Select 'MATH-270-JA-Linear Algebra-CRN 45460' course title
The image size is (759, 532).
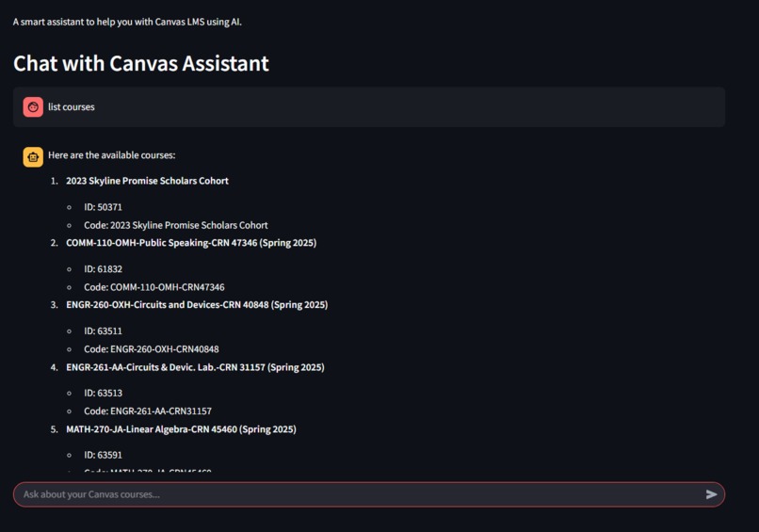[181, 428]
